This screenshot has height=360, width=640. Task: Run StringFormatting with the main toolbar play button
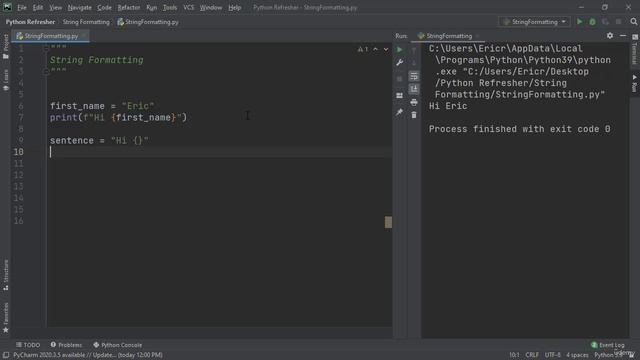(x=579, y=22)
